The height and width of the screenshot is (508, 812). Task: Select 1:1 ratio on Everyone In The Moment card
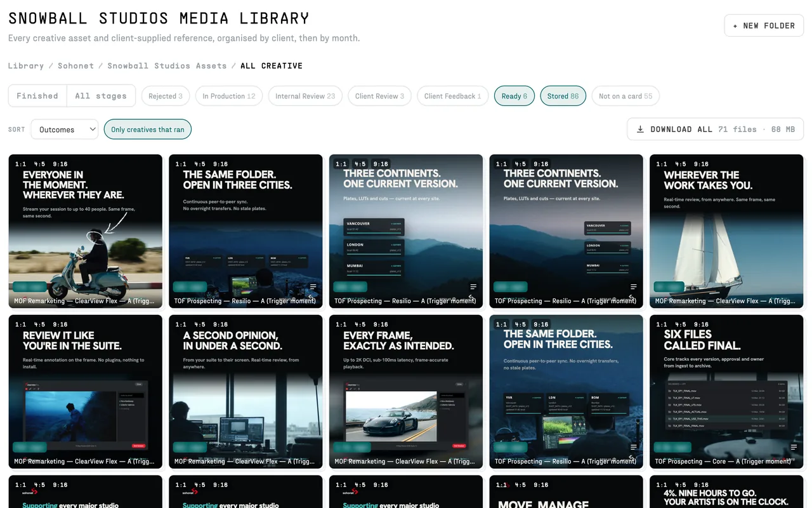[x=21, y=164]
